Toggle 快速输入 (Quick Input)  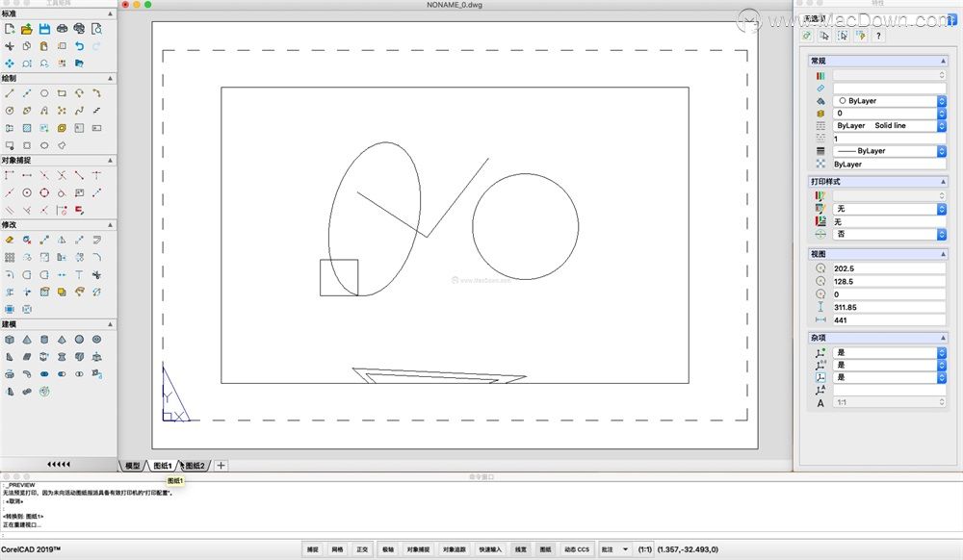[x=490, y=549]
